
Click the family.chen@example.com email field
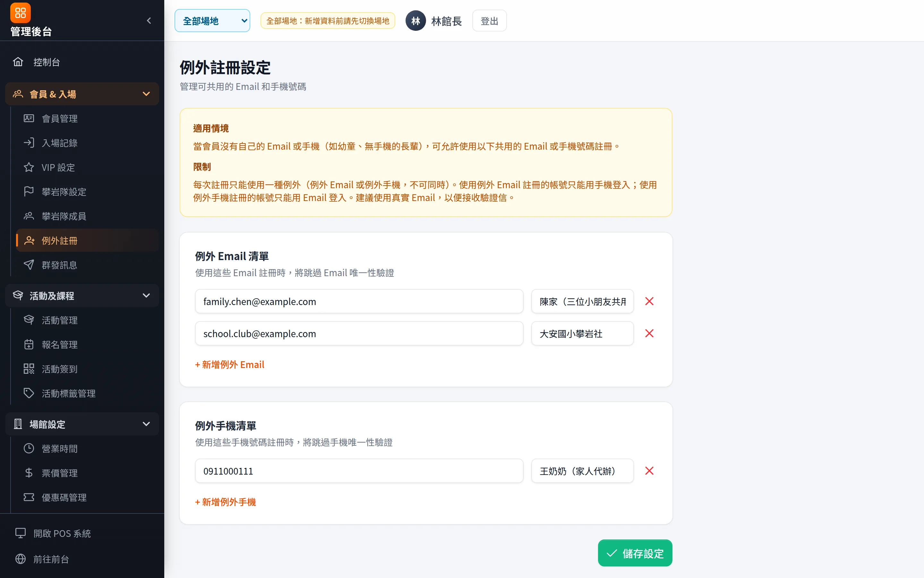pyautogui.click(x=359, y=302)
